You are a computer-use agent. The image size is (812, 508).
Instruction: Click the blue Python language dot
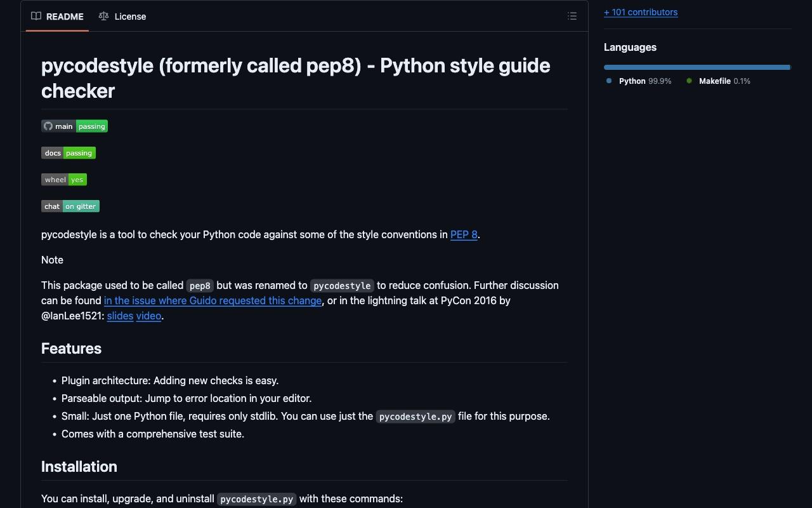coord(609,81)
